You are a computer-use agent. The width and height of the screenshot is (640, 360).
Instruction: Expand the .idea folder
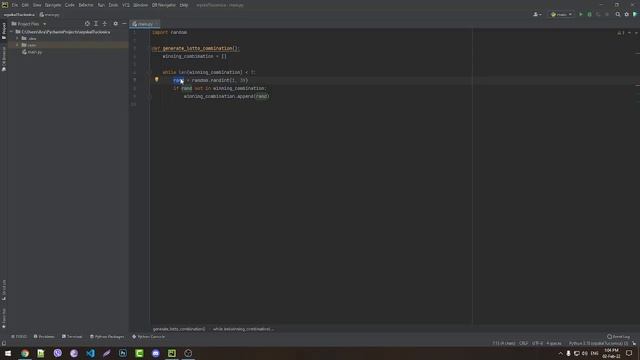point(18,38)
